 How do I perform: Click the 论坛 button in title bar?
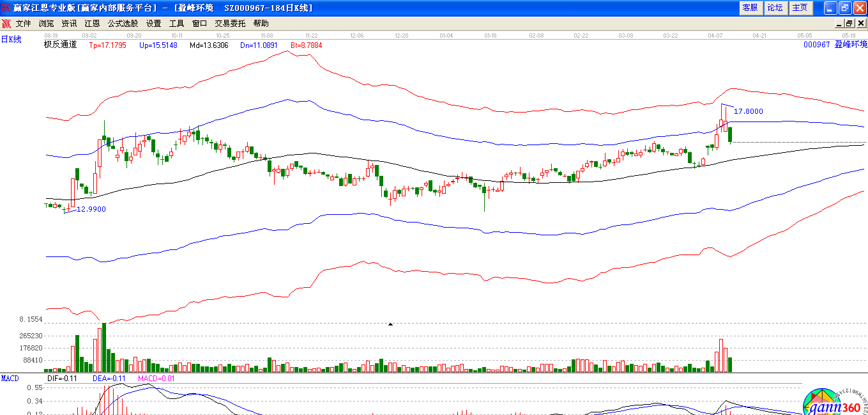click(x=775, y=8)
